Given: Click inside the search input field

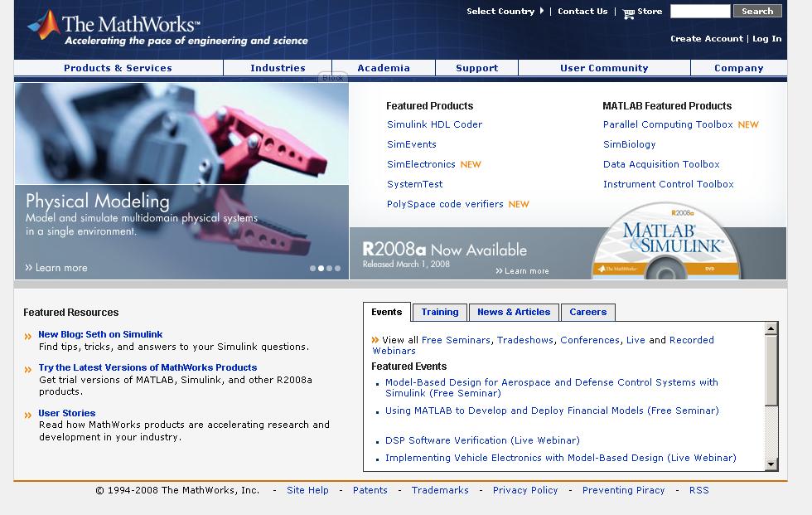Looking at the screenshot, I should click(700, 11).
